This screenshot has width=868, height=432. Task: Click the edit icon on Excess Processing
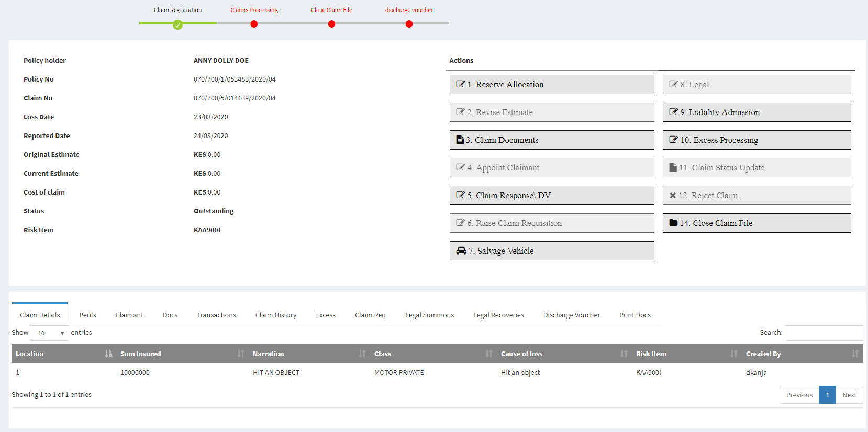click(x=673, y=140)
